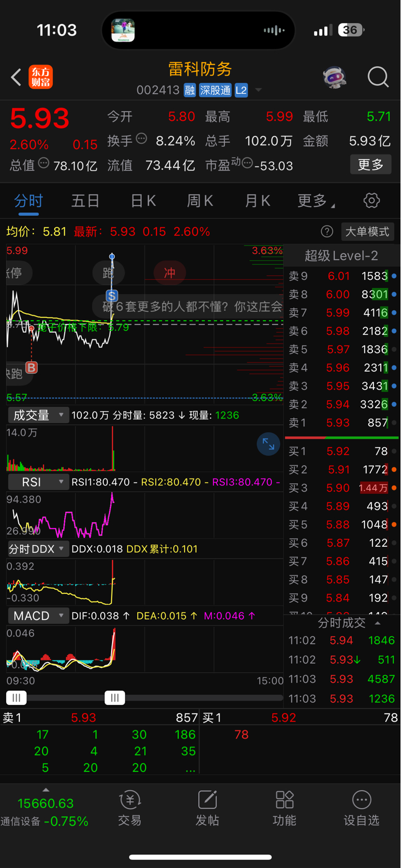Tap the B buy marker on chart
Viewport: 401px width, 868px height.
(31, 368)
